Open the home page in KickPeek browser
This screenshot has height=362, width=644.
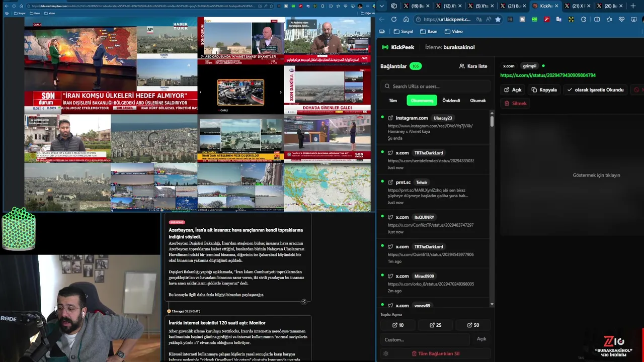406,19
